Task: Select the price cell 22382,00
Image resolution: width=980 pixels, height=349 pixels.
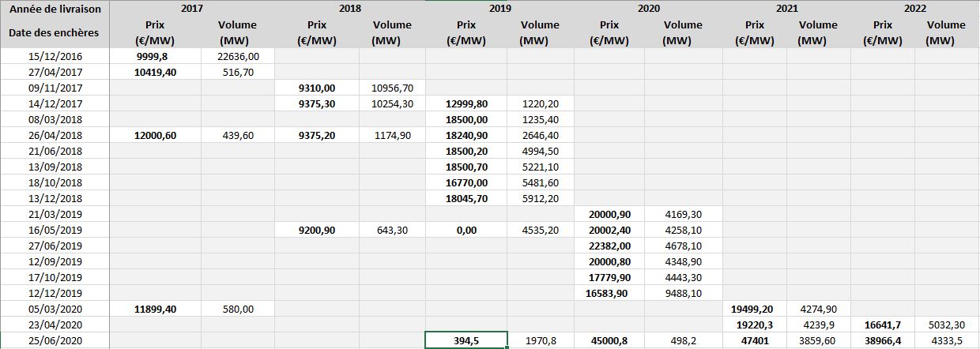Action: (x=609, y=246)
